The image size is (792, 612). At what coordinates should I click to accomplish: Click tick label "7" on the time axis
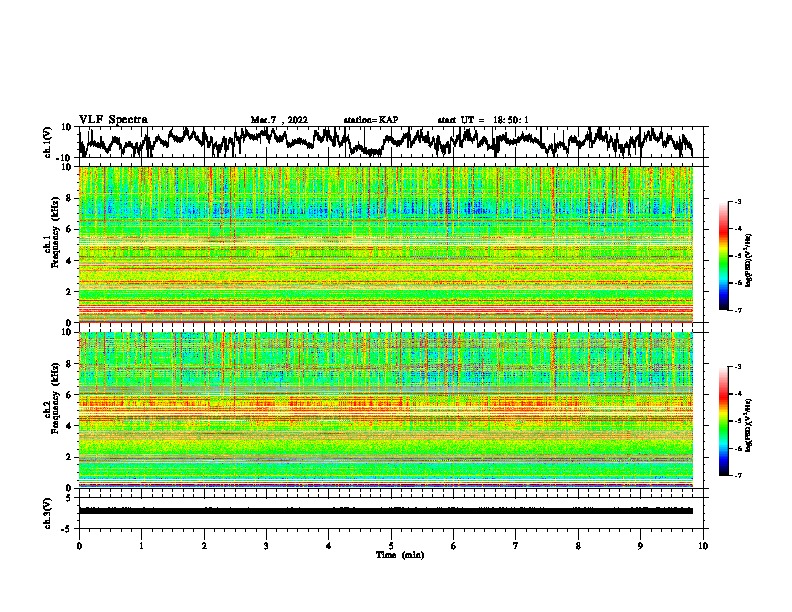coord(516,546)
